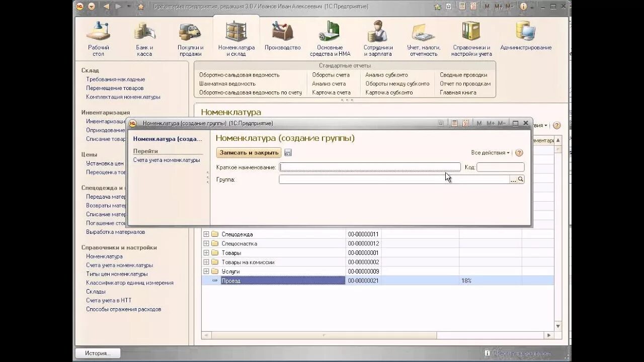Screen dimensions: 644x362
Task: Open calculator icon in main title bar
Action: (x=462, y=7)
